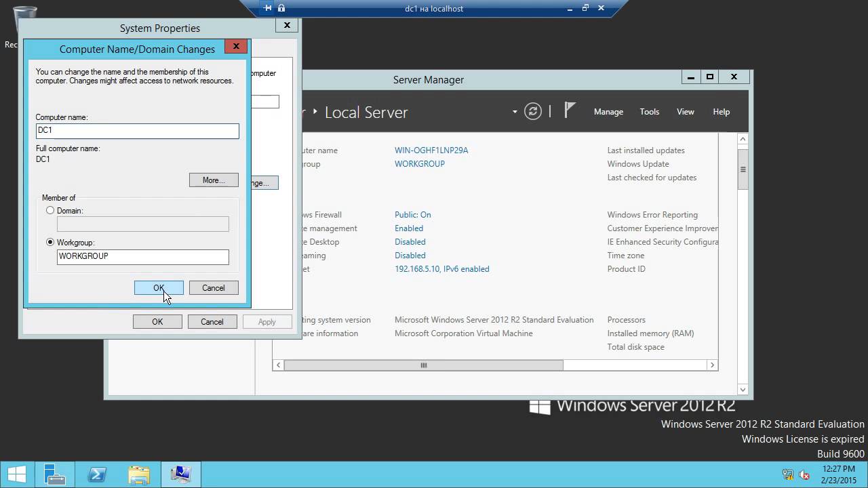Click the 'Windows Update' label

638,164
